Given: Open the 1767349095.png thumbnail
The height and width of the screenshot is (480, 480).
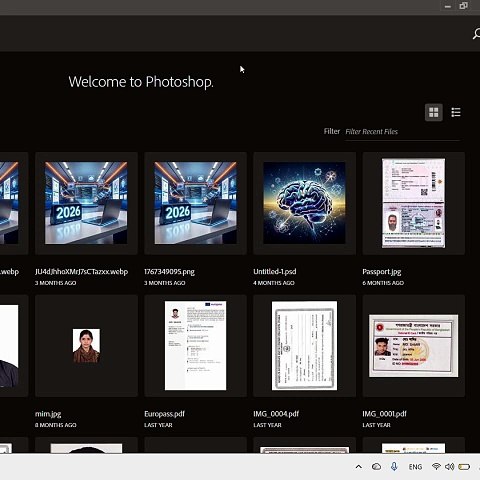Looking at the screenshot, I should [x=195, y=203].
